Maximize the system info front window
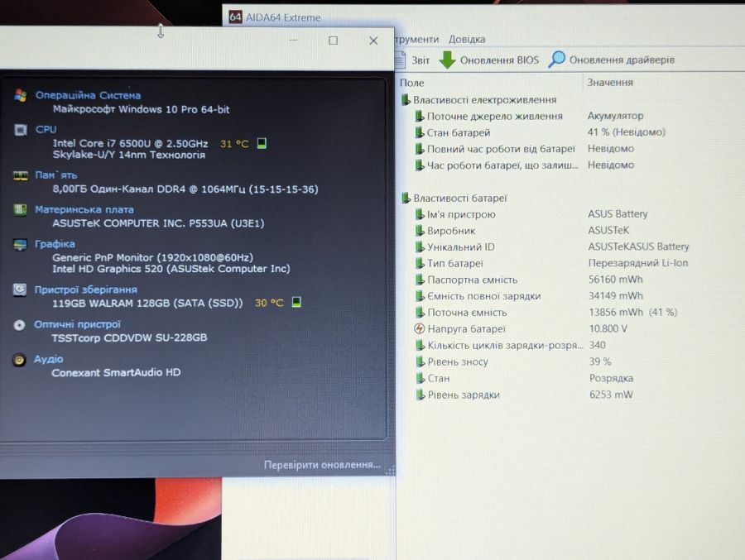745x560 pixels. pyautogui.click(x=333, y=41)
